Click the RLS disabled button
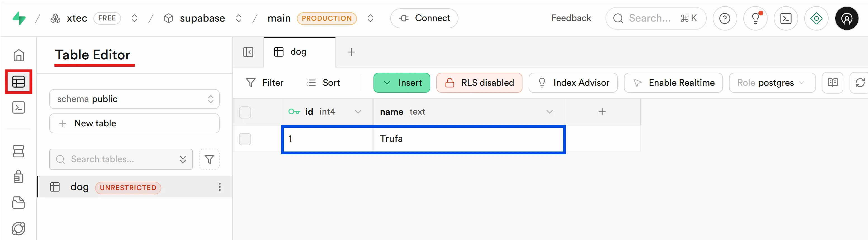The width and height of the screenshot is (868, 240). point(479,83)
